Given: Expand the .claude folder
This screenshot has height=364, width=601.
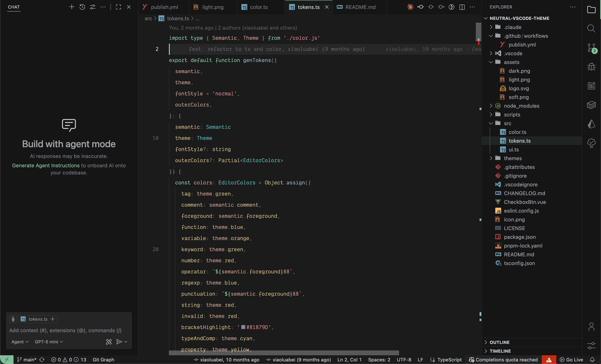Looking at the screenshot, I should point(532,27).
